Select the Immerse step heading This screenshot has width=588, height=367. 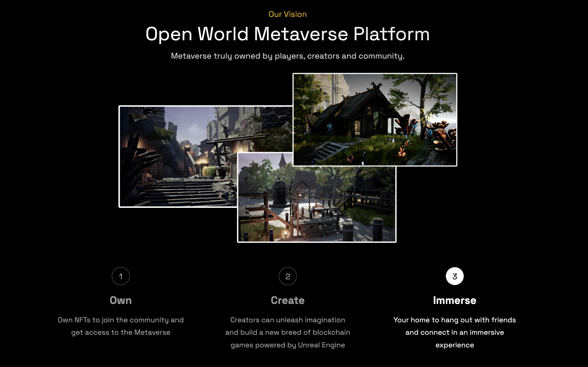pyautogui.click(x=455, y=300)
